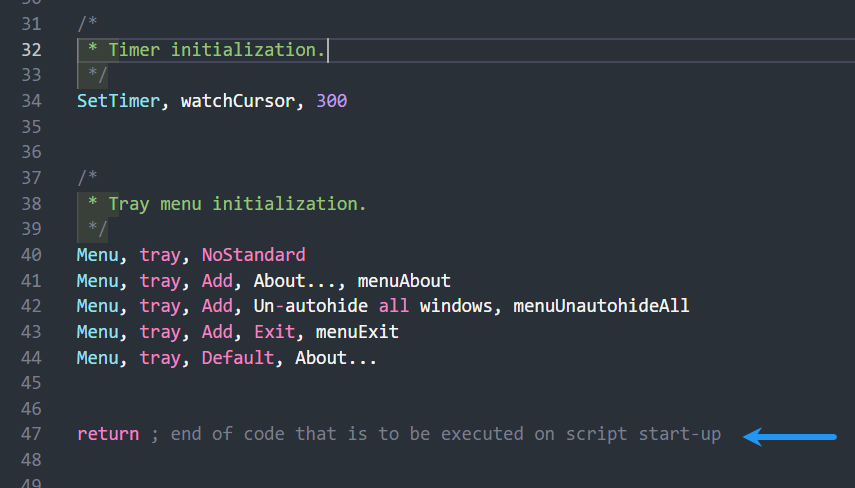
Task: Place cursor in 'Tray menu initialization.' comment
Action: pyautogui.click(x=237, y=204)
